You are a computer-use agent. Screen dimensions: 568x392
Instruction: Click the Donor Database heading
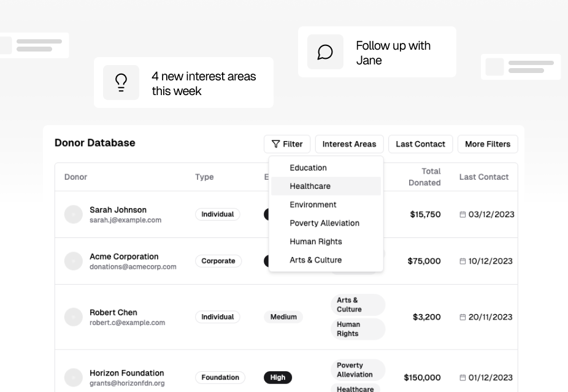click(x=95, y=143)
